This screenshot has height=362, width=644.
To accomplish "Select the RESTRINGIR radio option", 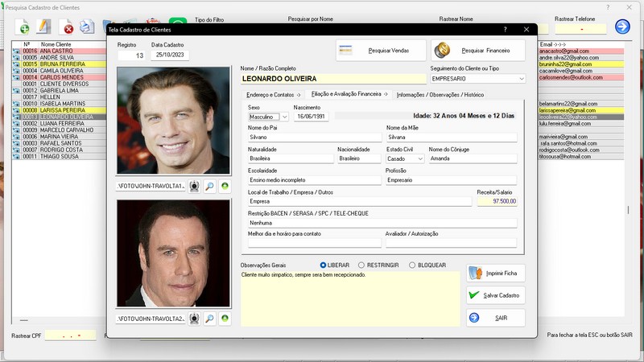I will coord(361,265).
